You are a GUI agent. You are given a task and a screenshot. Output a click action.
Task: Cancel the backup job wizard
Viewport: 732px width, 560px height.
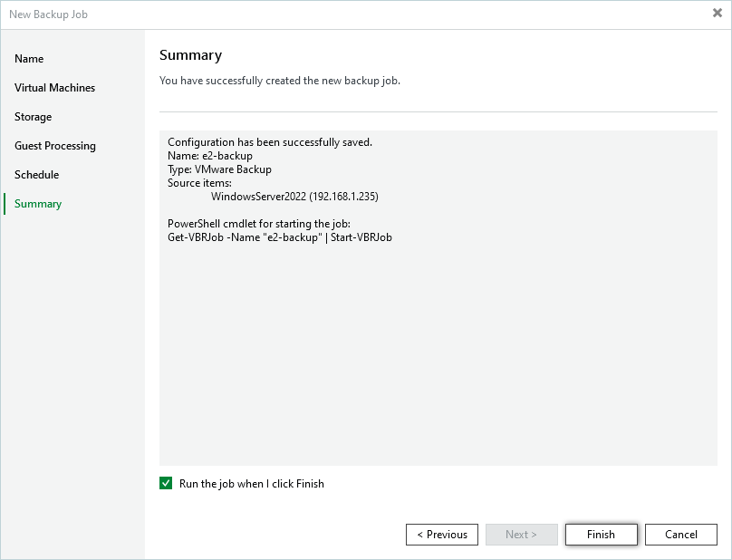coord(680,535)
